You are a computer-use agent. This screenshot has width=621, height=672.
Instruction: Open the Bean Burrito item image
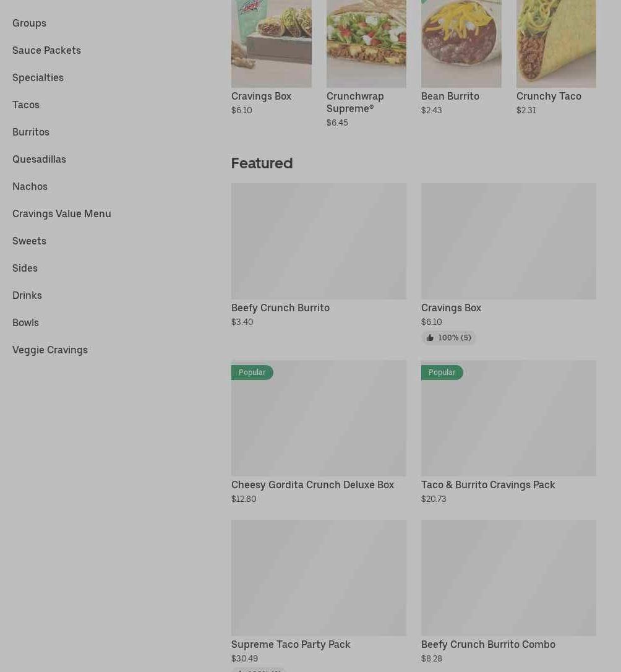pyautogui.click(x=461, y=44)
